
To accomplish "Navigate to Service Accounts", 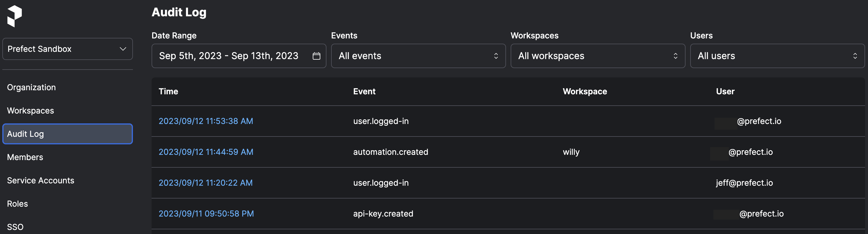I will pyautogui.click(x=41, y=180).
